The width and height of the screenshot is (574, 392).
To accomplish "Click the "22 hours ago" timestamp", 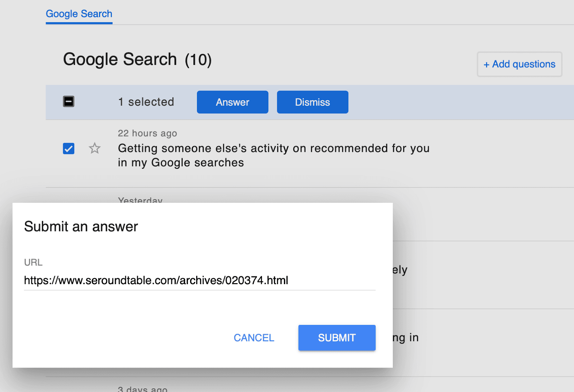I will [147, 133].
